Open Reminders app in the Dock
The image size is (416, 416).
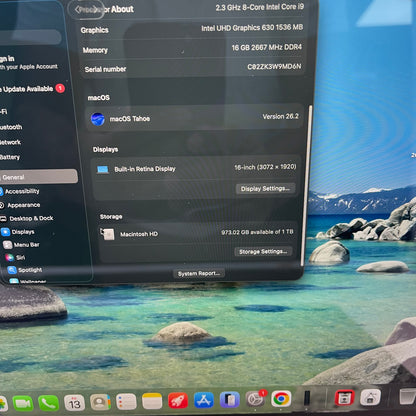126,401
